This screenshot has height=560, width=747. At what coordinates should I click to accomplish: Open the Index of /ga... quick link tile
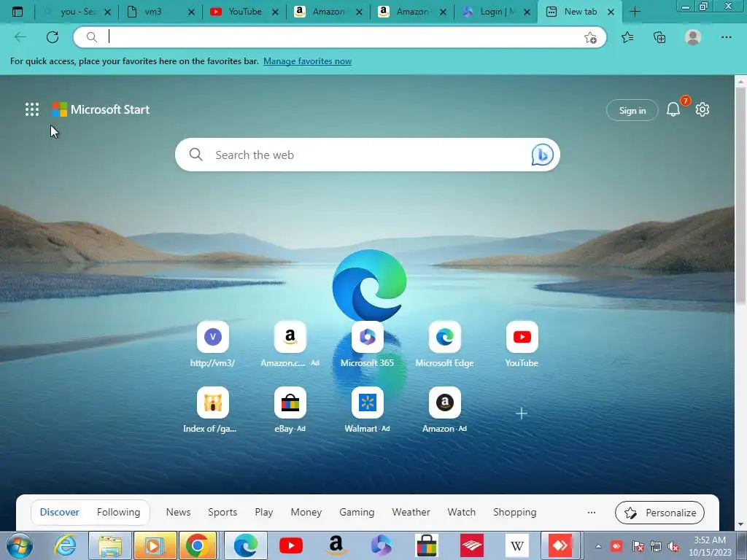212,402
